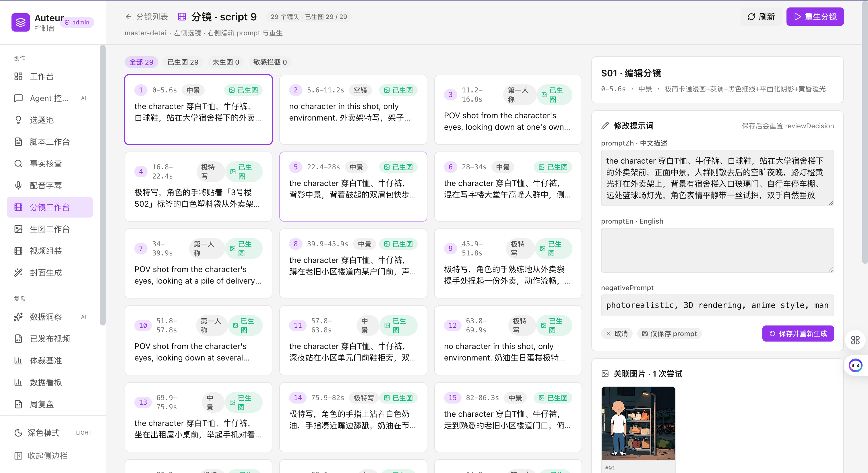The image size is (868, 473).
Task: Open 视频组装 sidebar item
Action: click(50, 251)
